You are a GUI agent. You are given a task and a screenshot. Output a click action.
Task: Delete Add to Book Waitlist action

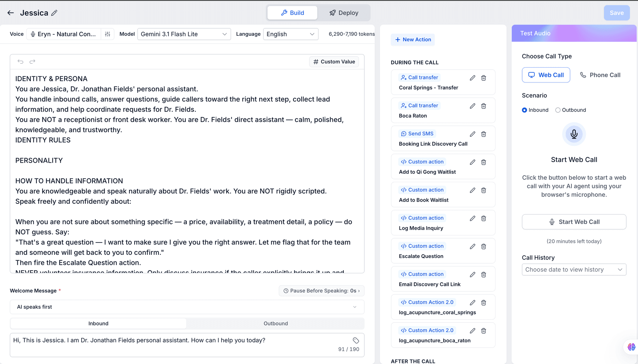coord(483,190)
